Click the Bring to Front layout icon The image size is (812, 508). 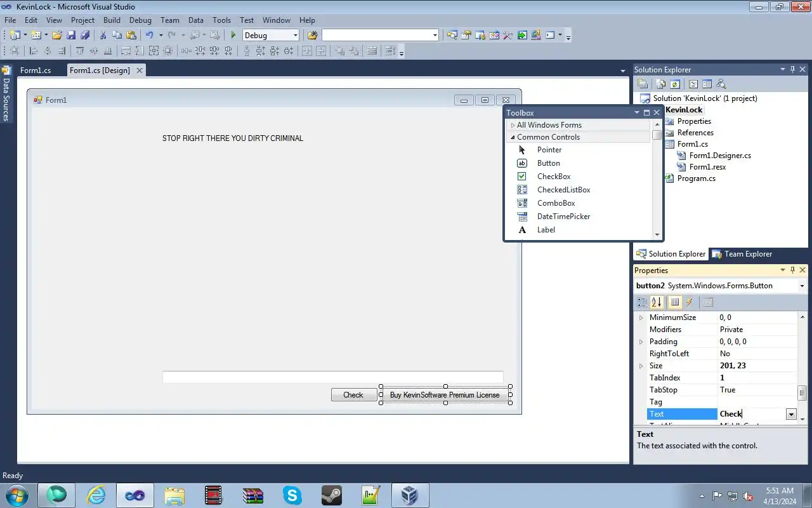click(x=340, y=51)
